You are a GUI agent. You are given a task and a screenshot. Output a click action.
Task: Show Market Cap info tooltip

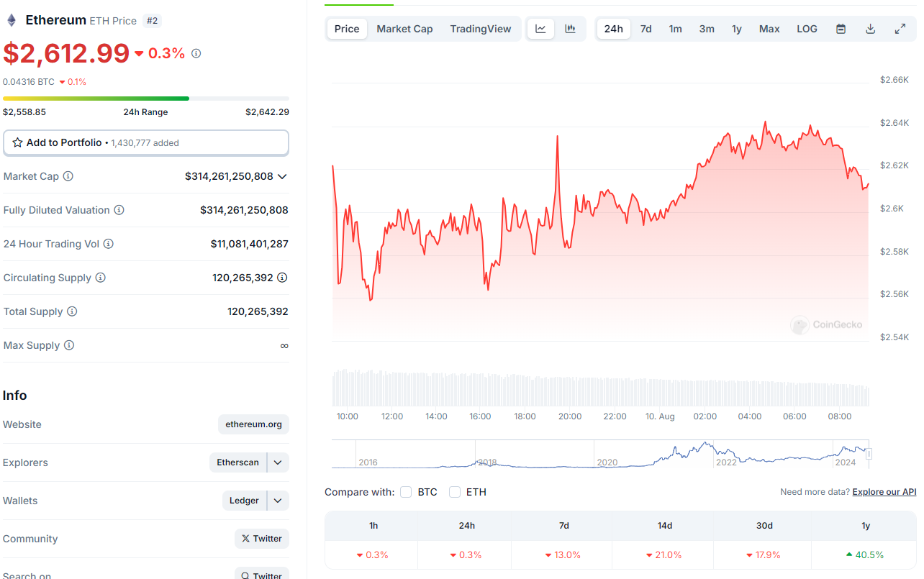click(68, 176)
